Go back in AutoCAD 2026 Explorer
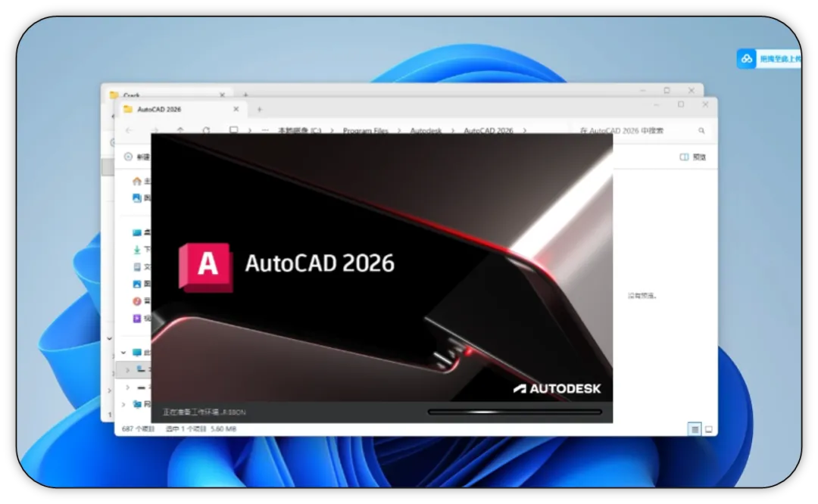This screenshot has height=504, width=818. click(x=129, y=130)
